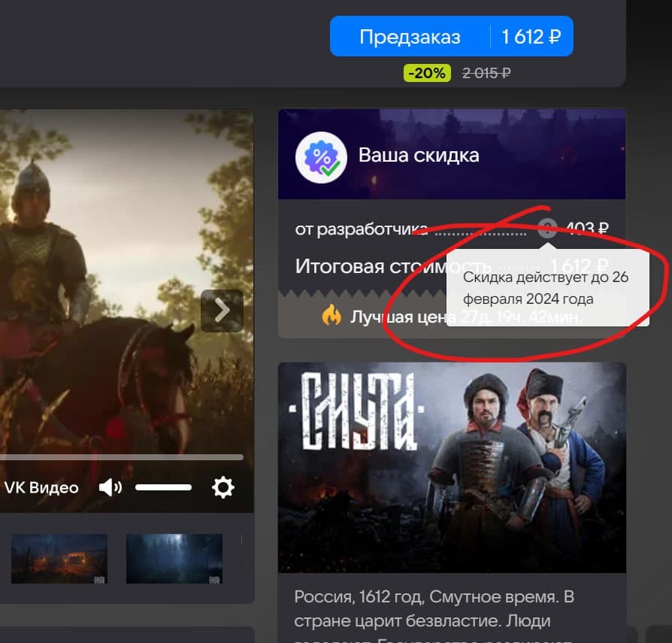Click the question-mark info icon beside 403 ₽
The width and height of the screenshot is (672, 643).
pos(547,228)
